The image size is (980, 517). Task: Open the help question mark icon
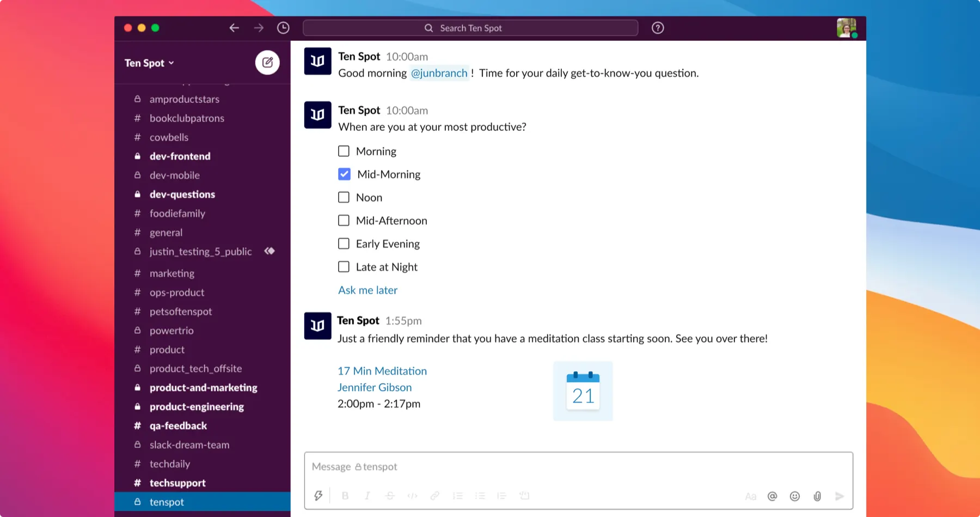tap(658, 28)
